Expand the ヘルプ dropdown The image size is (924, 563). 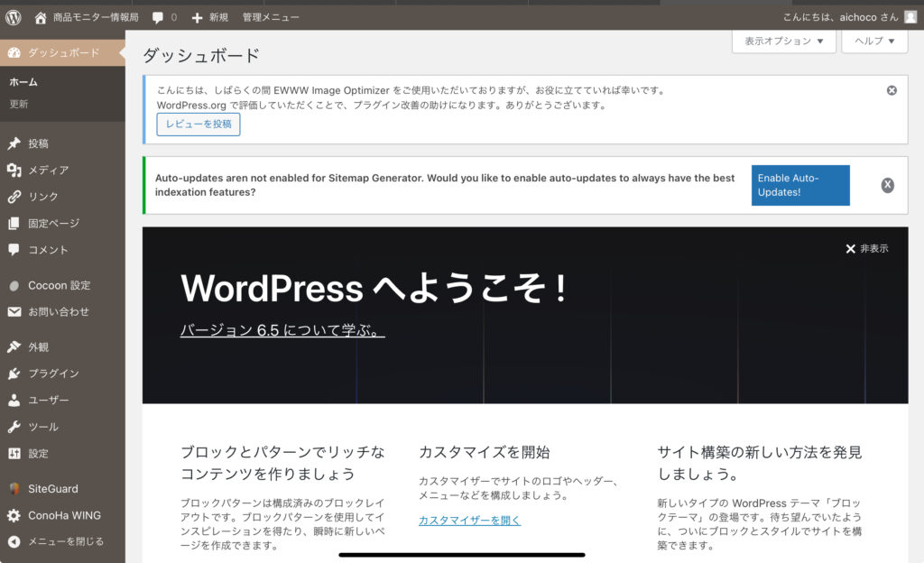click(874, 42)
